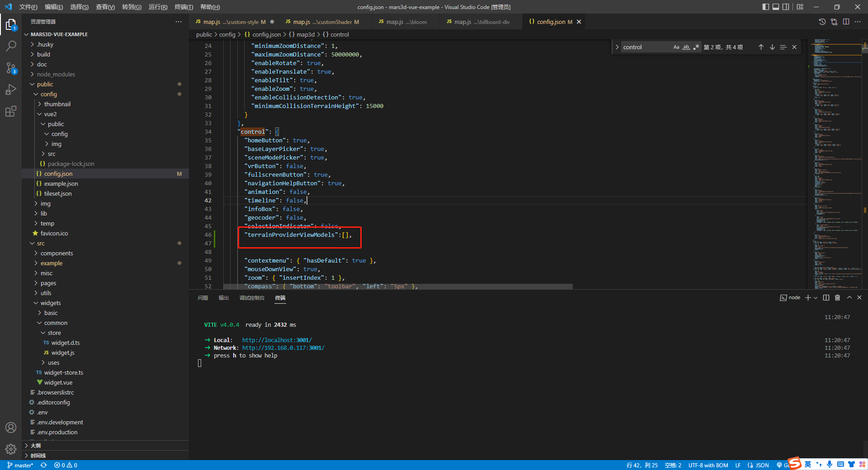Expand the 大纲 outline section
This screenshot has width=868, height=470.
(35, 446)
